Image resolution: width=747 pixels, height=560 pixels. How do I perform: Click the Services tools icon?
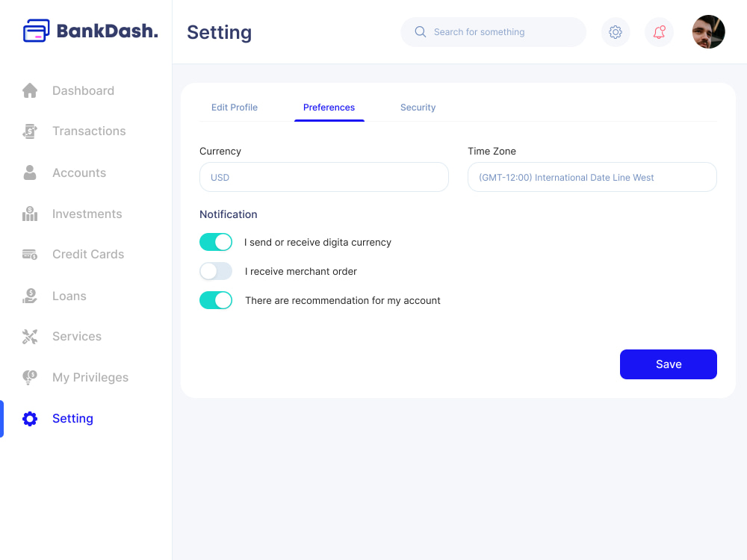tap(30, 336)
